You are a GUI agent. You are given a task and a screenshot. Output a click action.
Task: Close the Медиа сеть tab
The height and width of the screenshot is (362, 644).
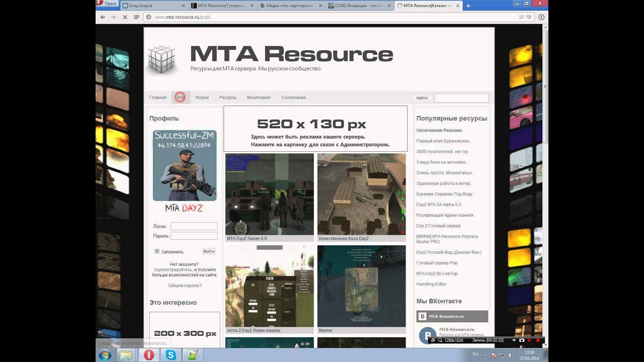tap(320, 6)
